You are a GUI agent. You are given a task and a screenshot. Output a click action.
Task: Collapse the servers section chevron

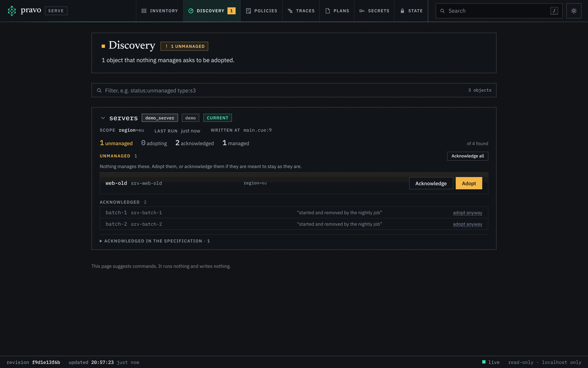103,118
